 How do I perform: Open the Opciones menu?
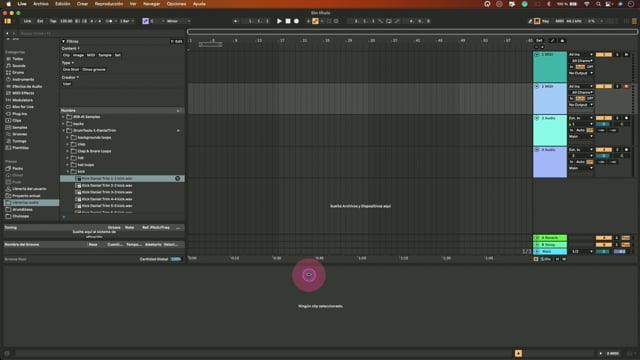click(176, 4)
